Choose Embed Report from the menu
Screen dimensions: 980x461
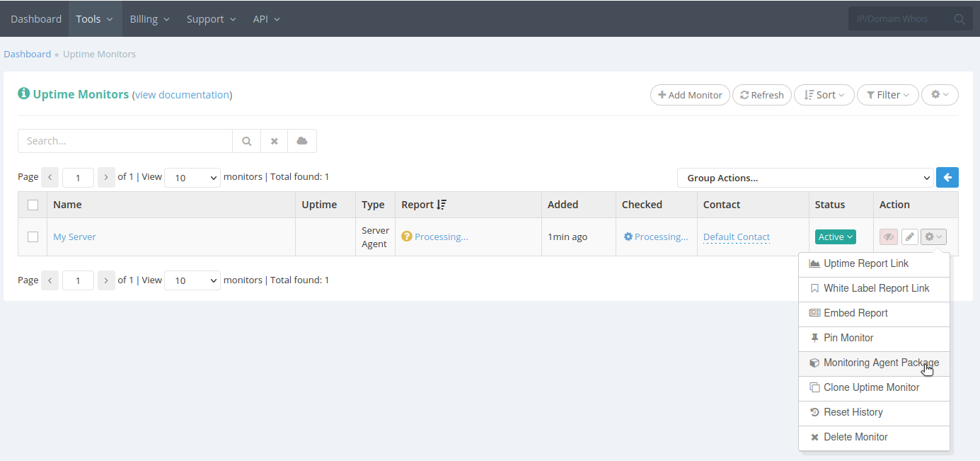(874, 314)
